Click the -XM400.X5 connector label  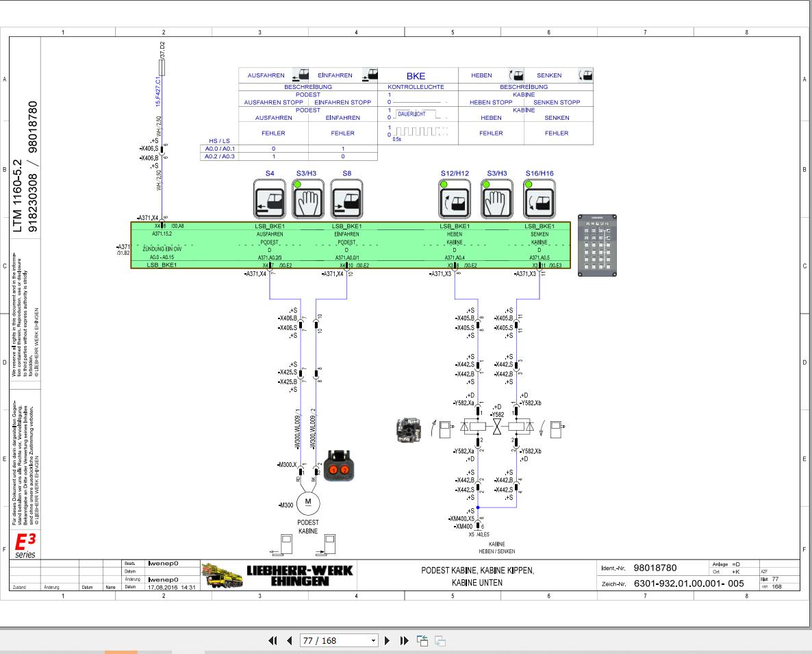point(461,518)
